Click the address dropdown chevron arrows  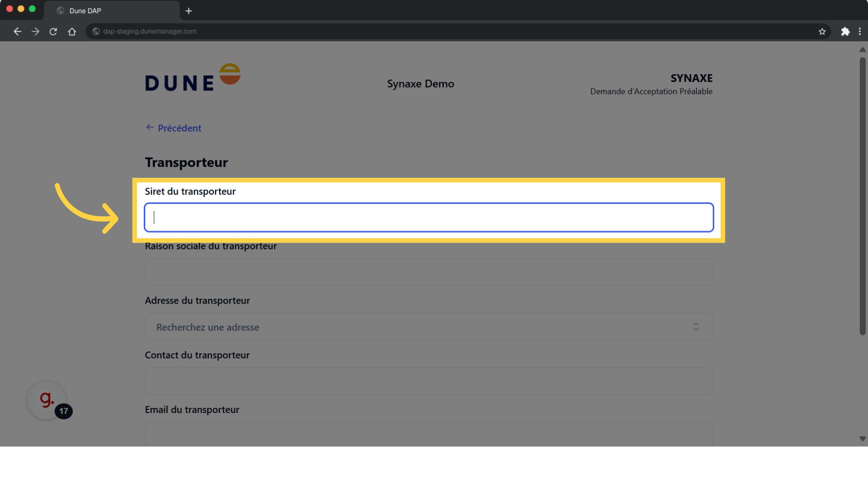[x=696, y=327]
